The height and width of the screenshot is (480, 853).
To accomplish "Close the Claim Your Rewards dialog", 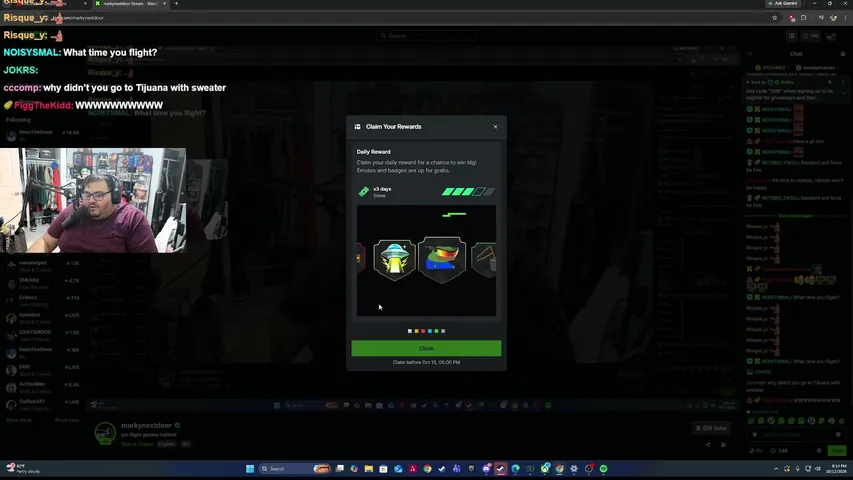I will click(495, 127).
